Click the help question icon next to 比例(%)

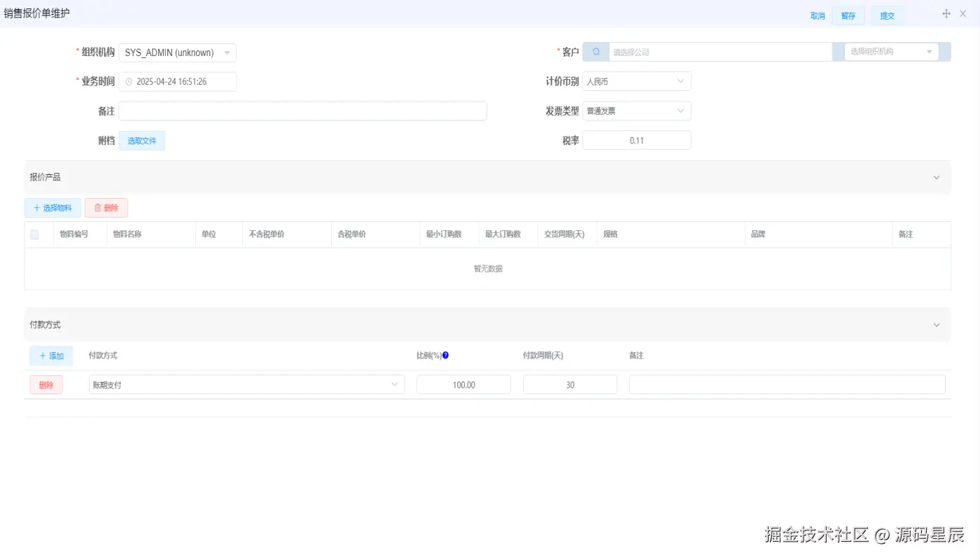click(446, 354)
